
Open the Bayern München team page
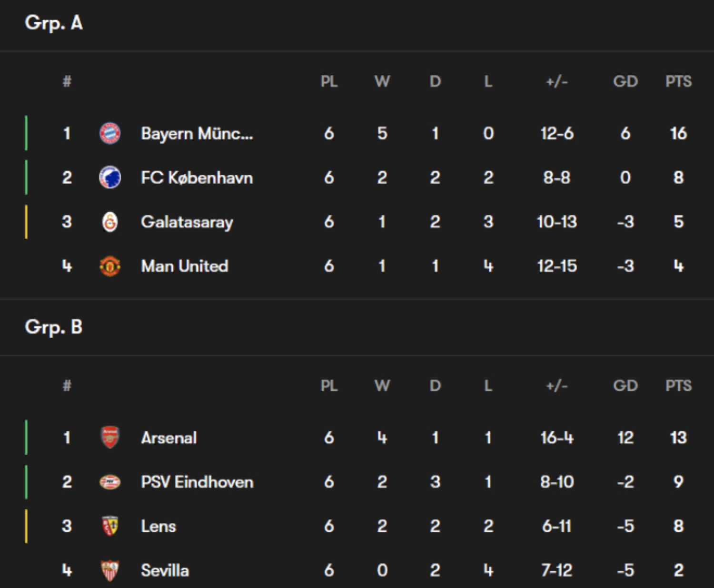[x=197, y=133]
